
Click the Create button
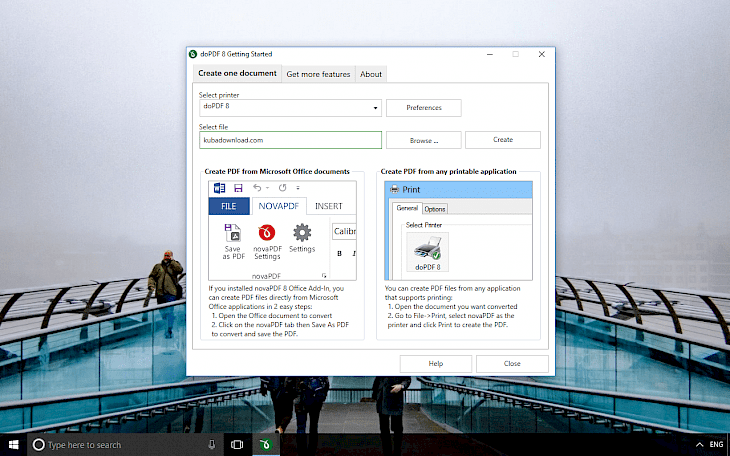tap(503, 140)
